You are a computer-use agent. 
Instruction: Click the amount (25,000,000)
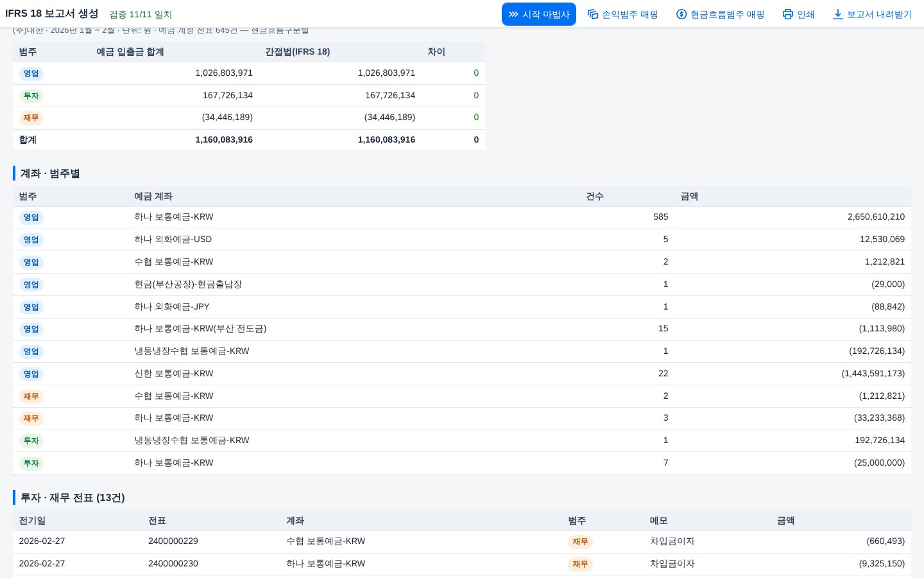click(879, 463)
